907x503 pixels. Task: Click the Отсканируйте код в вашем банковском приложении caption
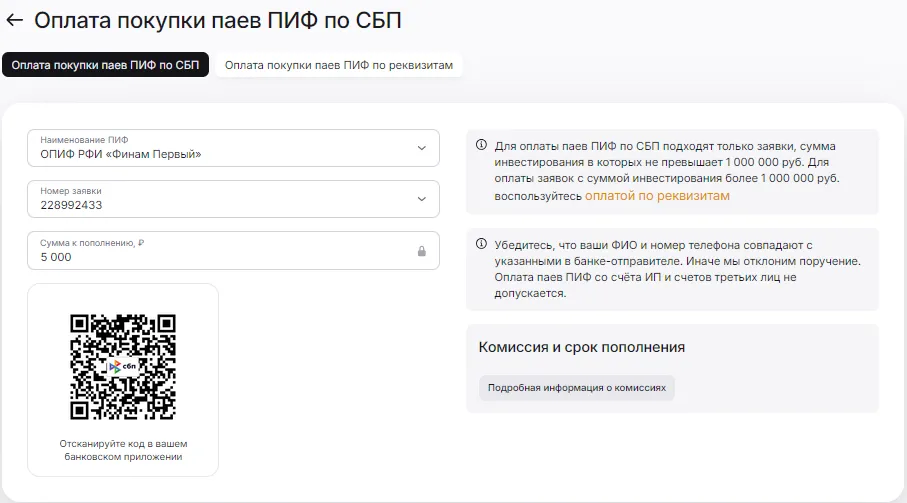point(123,450)
